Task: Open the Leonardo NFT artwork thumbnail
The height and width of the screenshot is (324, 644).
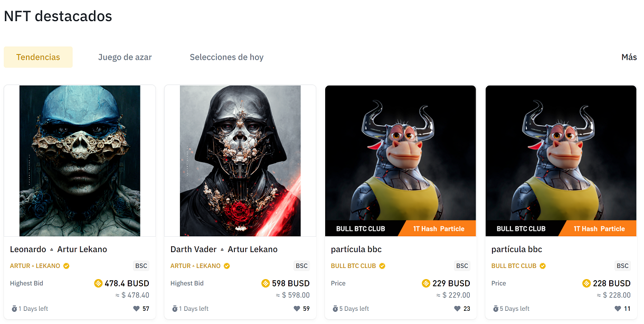Action: 80,161
